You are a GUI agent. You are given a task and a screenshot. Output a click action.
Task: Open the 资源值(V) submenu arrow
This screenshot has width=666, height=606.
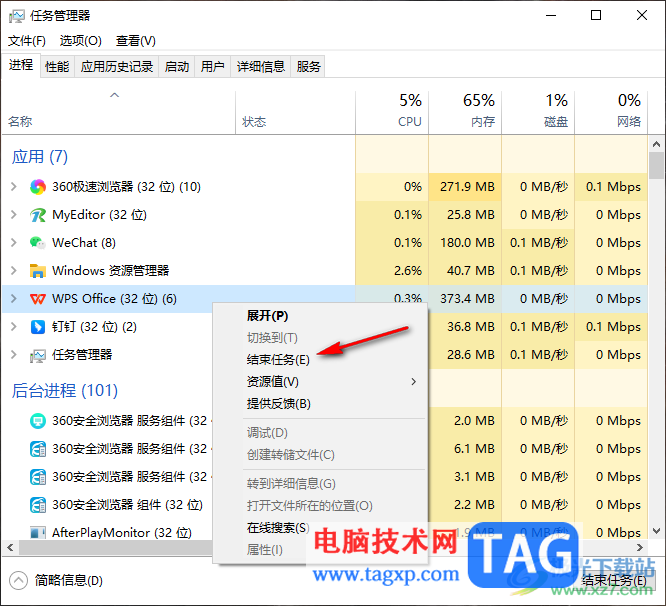click(413, 382)
